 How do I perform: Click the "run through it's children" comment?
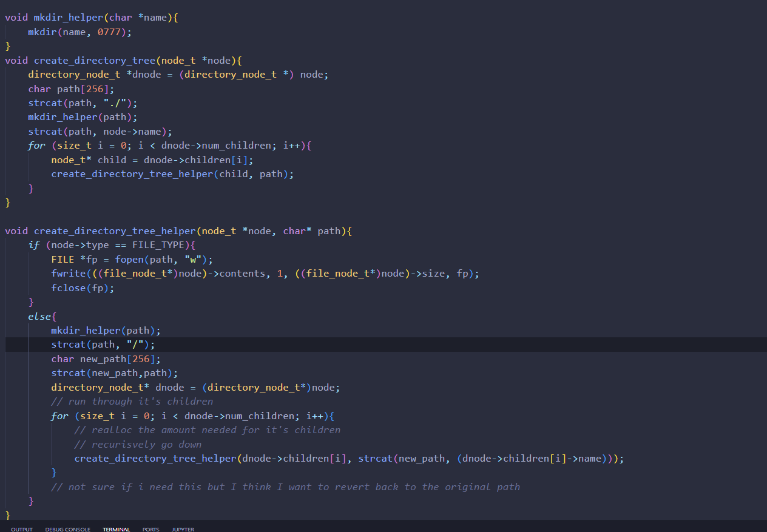point(132,402)
